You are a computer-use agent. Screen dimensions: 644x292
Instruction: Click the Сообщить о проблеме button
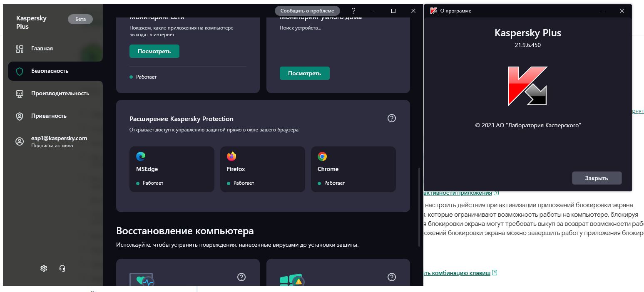coord(307,11)
